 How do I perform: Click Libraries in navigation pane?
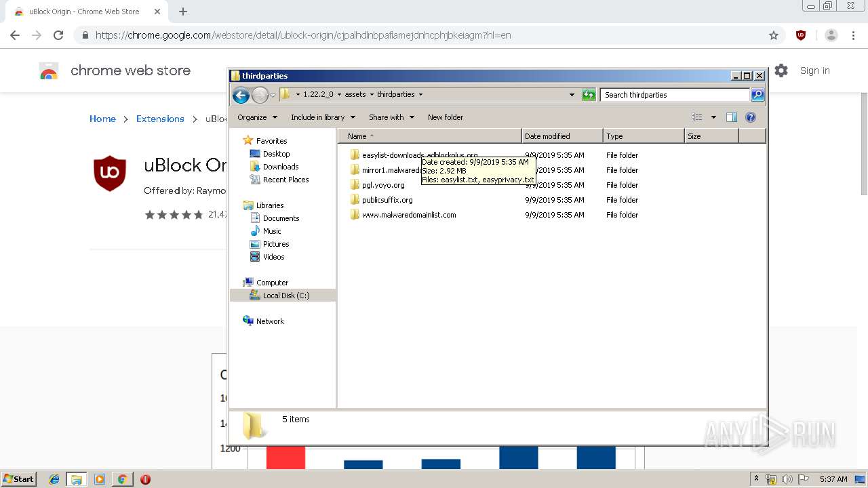[x=270, y=205]
